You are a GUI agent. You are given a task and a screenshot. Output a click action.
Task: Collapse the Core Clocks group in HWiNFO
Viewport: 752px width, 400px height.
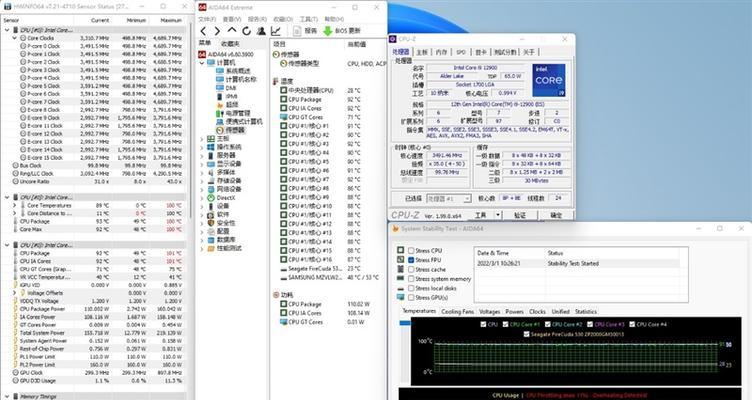[x=15, y=38]
